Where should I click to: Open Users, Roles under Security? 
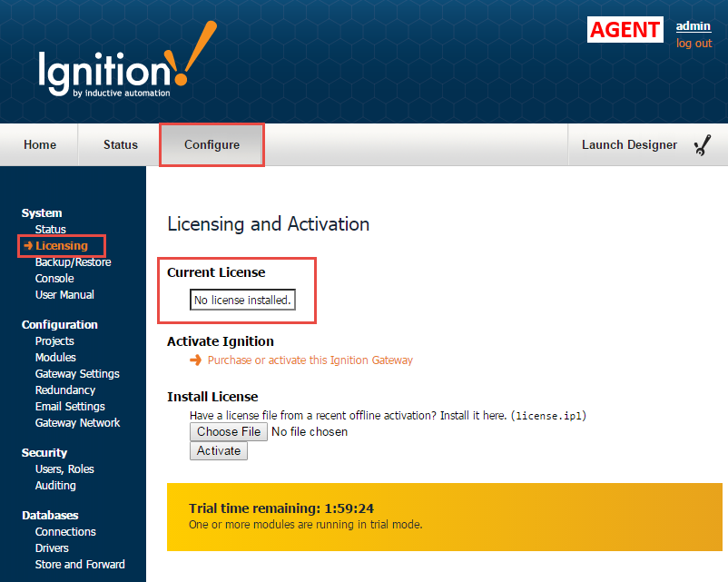click(x=64, y=469)
